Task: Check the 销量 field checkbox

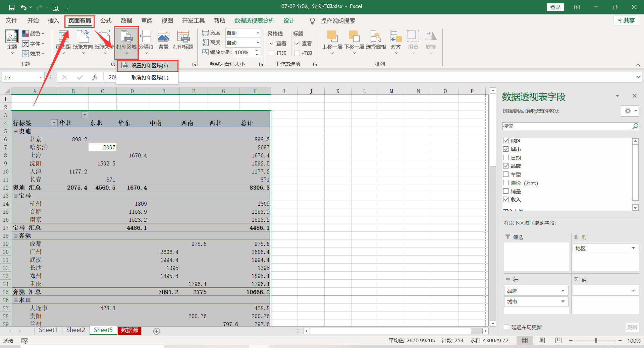Action: [x=506, y=191]
